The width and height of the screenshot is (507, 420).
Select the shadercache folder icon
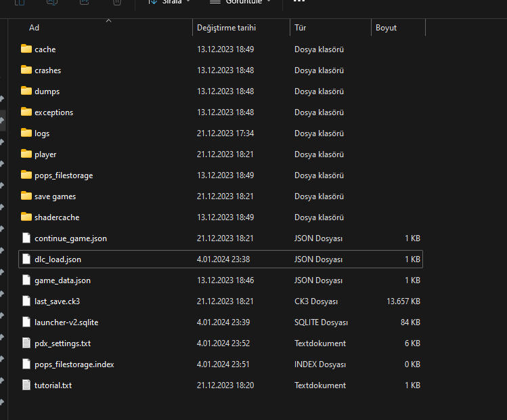(x=26, y=217)
